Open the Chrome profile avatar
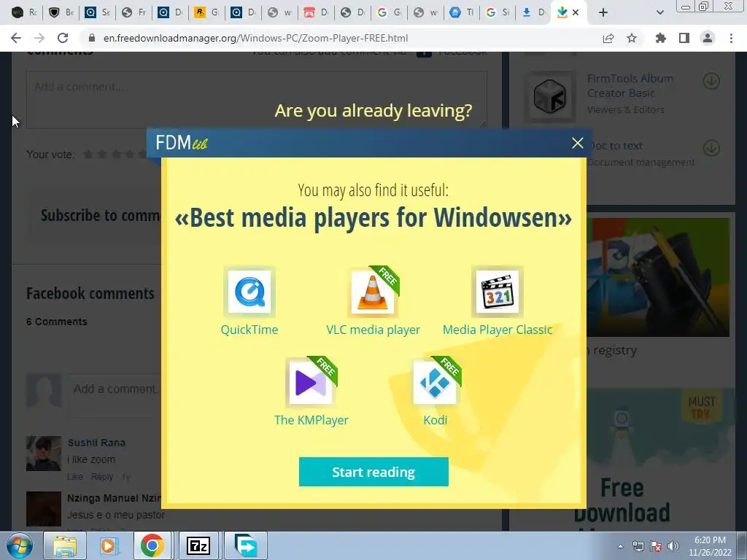The image size is (747, 560). pyautogui.click(x=708, y=38)
